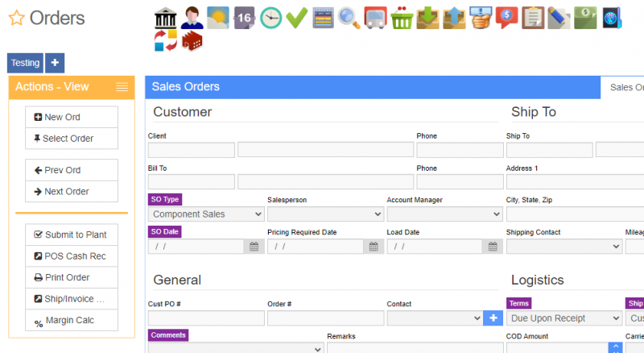Click the Cust PO # input field

pos(206,318)
